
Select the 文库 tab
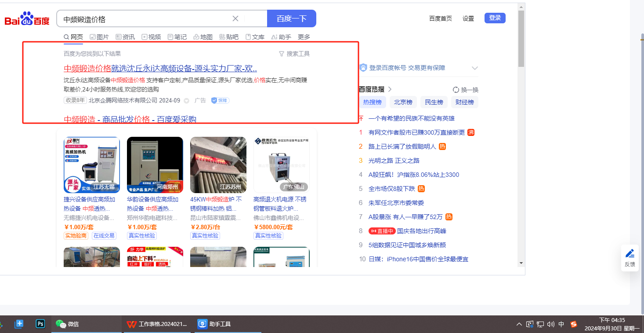point(255,37)
